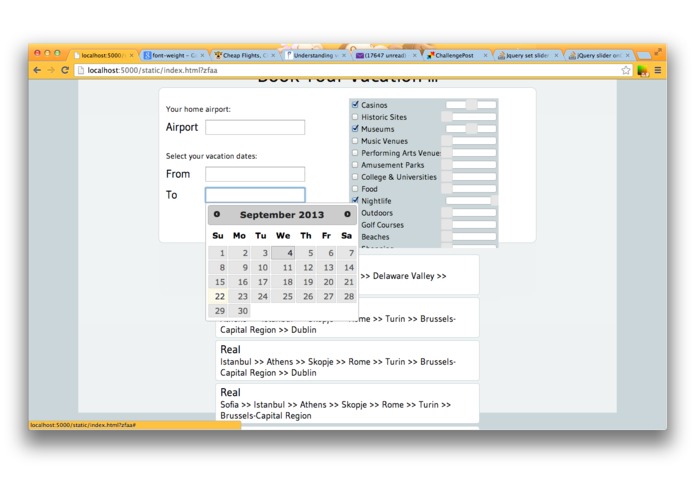Toggle the Nightlife checkbox

point(355,200)
